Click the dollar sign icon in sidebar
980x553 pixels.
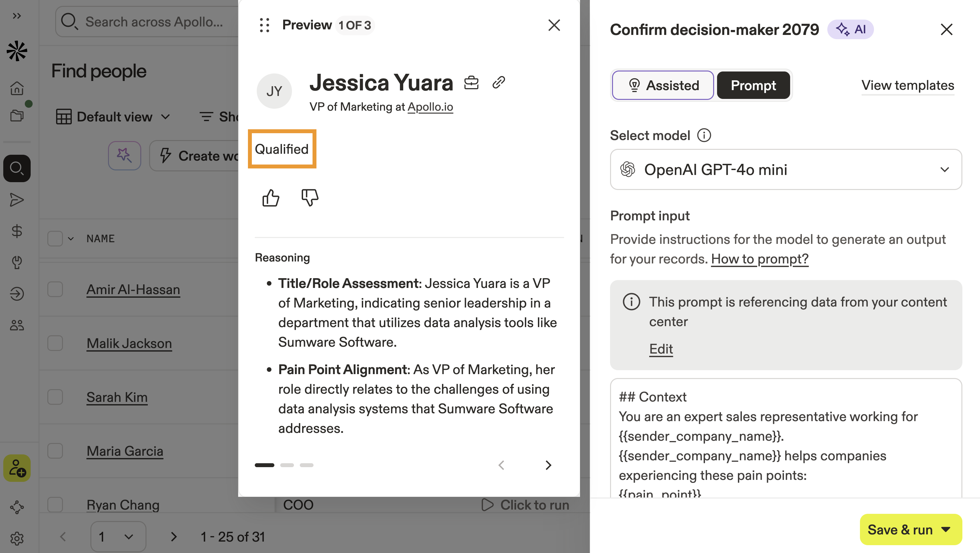pyautogui.click(x=17, y=231)
